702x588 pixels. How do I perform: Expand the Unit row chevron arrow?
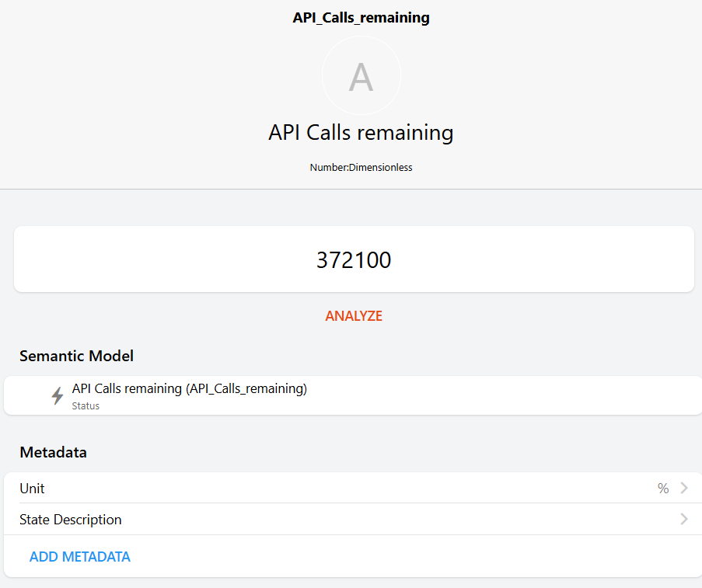click(684, 488)
